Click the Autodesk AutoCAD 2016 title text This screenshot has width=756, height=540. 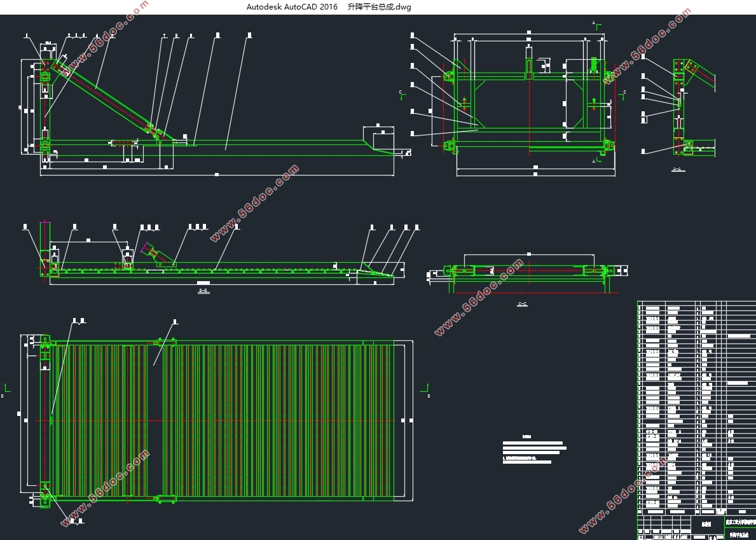292,7
